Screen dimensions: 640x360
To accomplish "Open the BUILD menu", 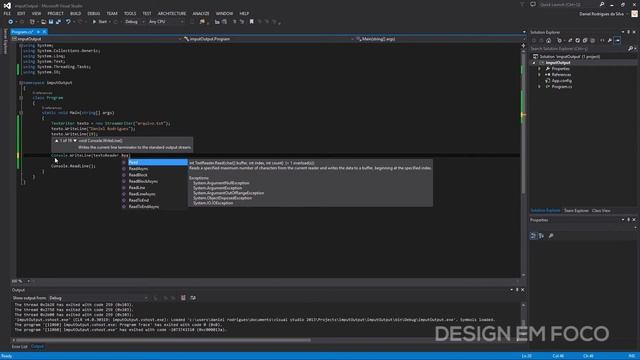I will (x=76, y=13).
